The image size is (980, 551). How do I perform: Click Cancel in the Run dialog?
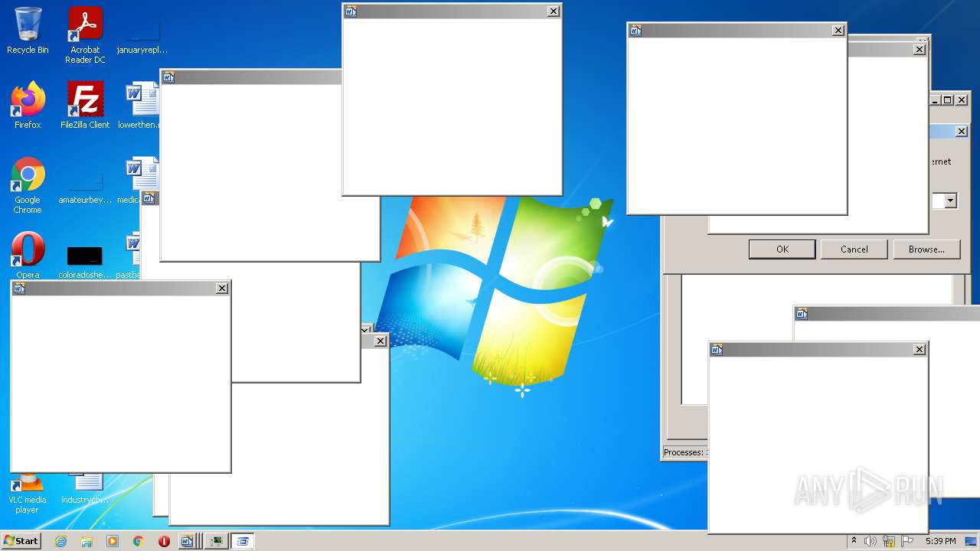click(854, 249)
